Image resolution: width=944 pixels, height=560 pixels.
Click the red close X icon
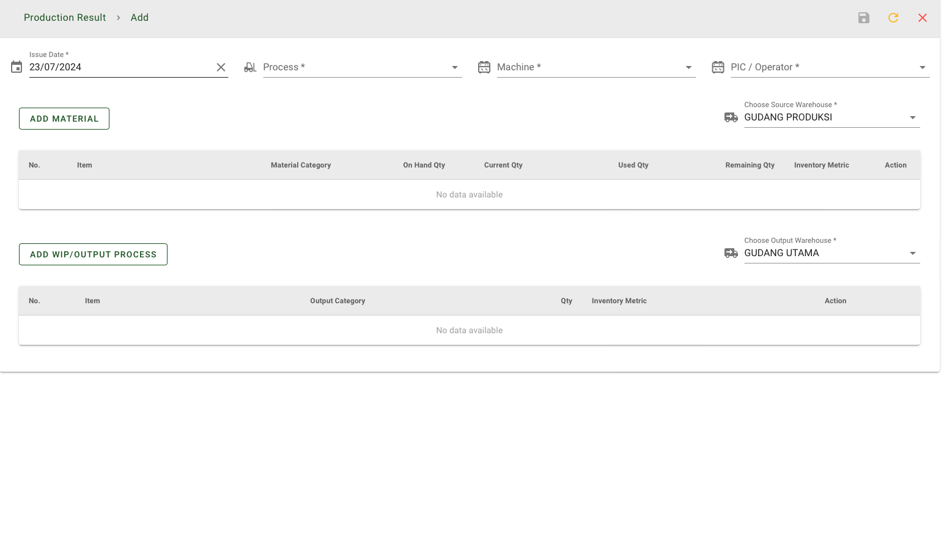(x=923, y=18)
